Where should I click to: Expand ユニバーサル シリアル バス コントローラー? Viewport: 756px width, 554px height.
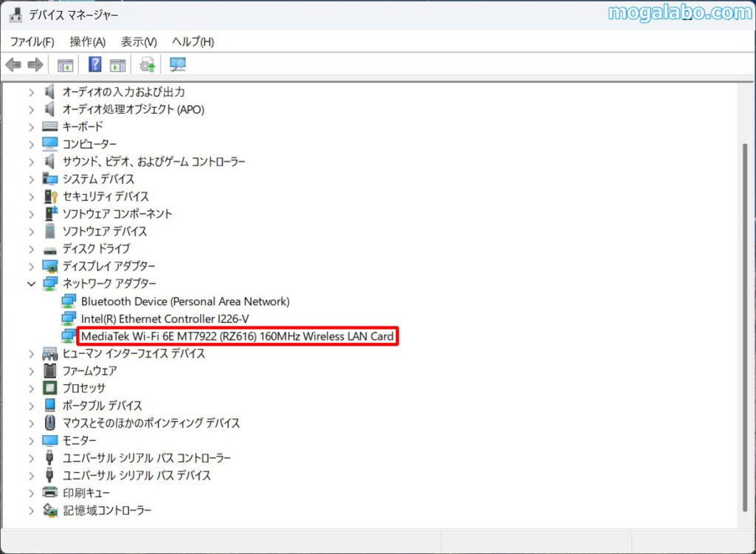click(31, 458)
